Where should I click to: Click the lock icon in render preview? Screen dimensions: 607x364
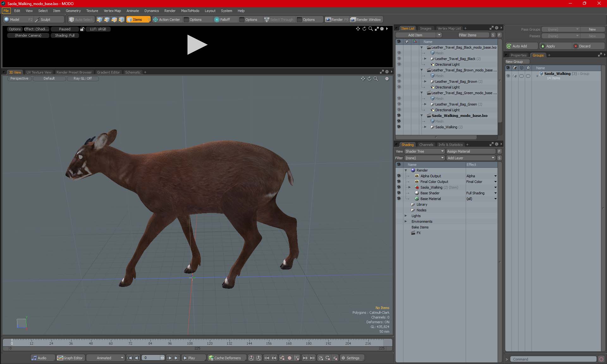tap(82, 29)
